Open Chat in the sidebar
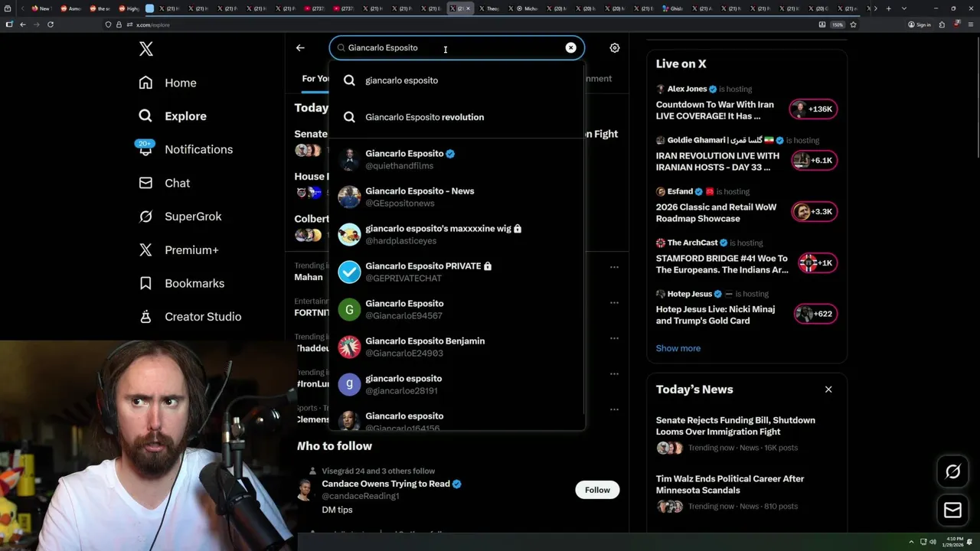Image resolution: width=980 pixels, height=551 pixels. point(164,183)
